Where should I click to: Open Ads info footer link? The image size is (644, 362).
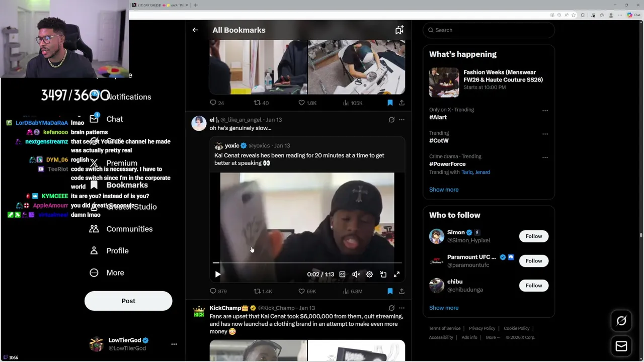tap(469, 337)
